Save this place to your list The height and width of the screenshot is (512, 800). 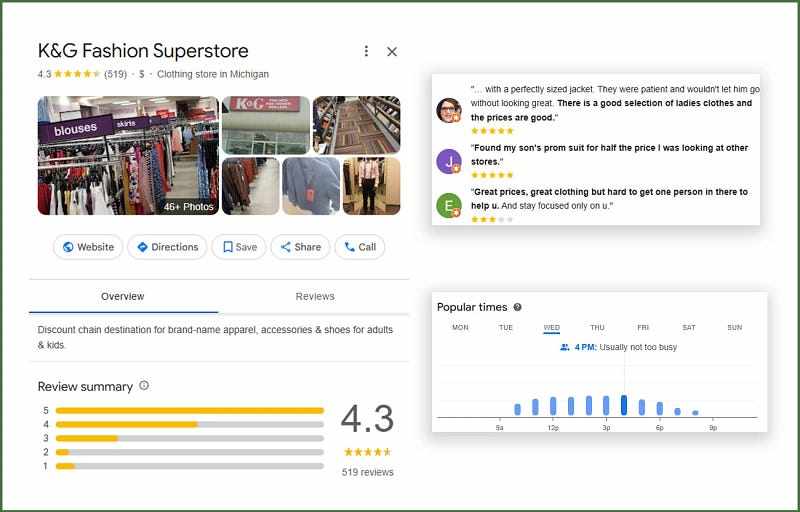click(239, 247)
